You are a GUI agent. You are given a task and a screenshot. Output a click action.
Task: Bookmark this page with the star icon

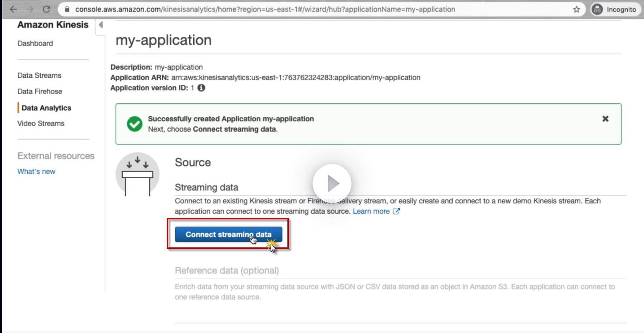tap(576, 9)
